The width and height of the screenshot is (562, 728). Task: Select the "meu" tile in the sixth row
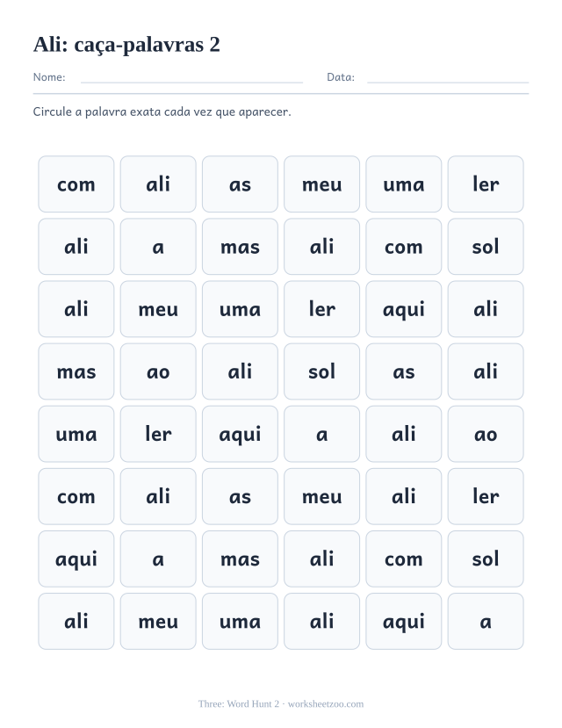(321, 496)
